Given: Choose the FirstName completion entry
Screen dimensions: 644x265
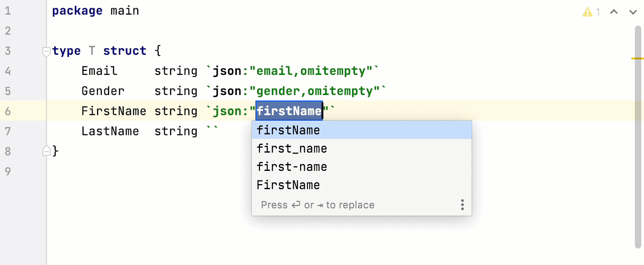Looking at the screenshot, I should [x=288, y=185].
